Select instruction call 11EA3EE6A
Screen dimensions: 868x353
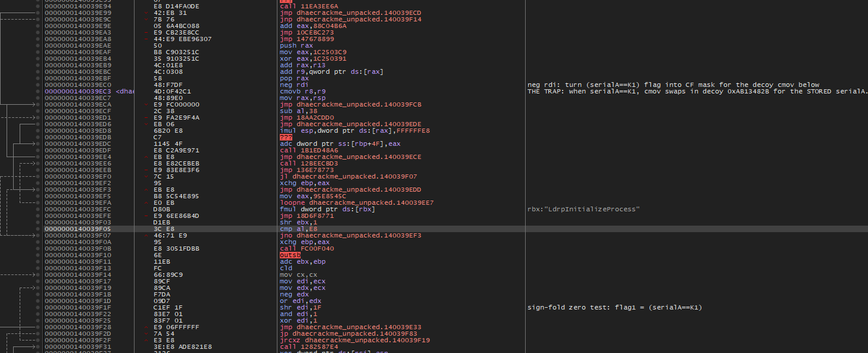tap(309, 6)
